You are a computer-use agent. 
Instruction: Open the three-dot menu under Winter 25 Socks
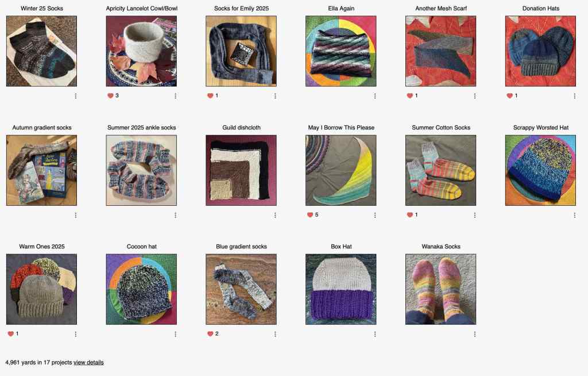(76, 96)
